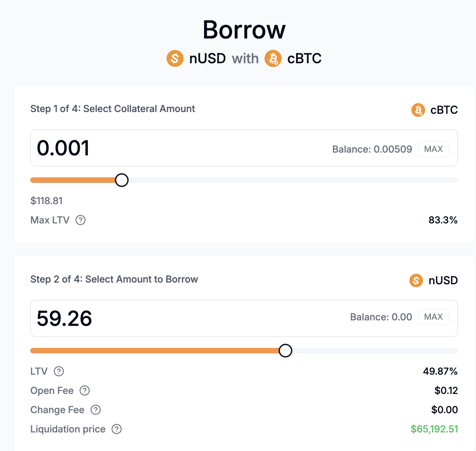Viewport: 476px width, 451px height.
Task: Click the nUSD icon in Step 2 card
Action: click(x=416, y=280)
